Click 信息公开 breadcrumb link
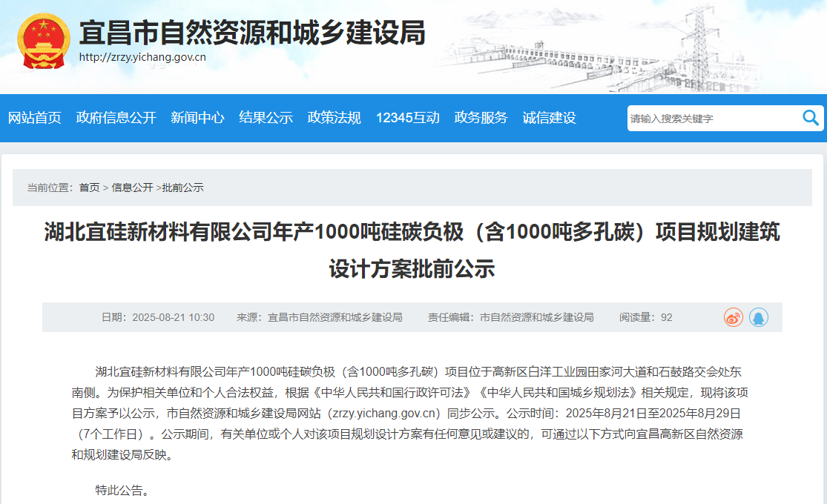827x504 pixels. coord(132,188)
